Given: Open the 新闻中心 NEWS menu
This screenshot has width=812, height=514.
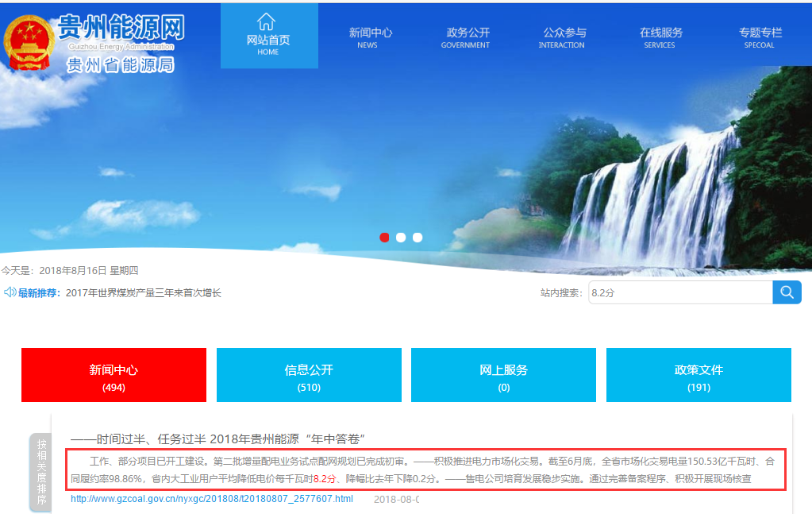Looking at the screenshot, I should tap(370, 37).
